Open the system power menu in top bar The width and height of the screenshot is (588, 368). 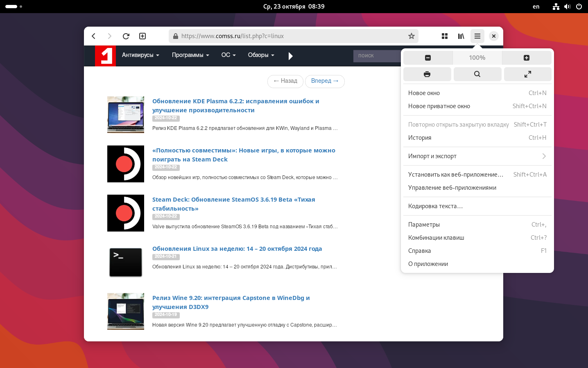coord(579,7)
